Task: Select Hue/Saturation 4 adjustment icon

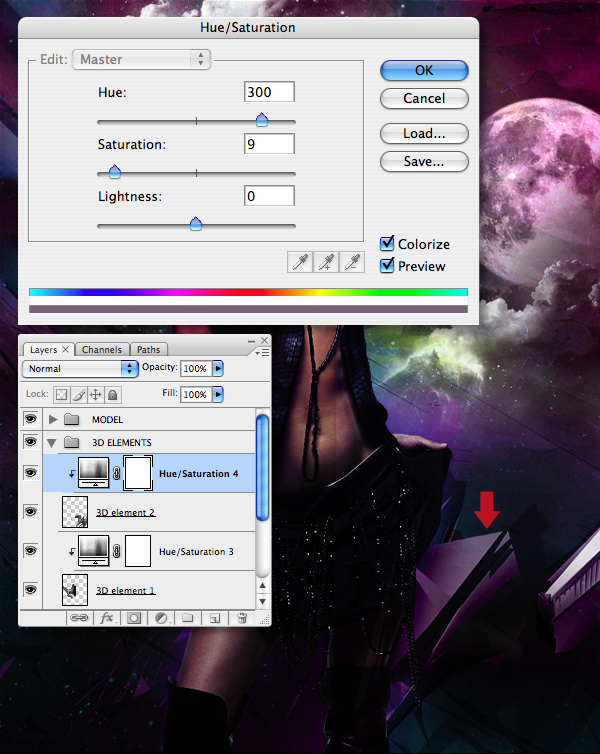Action: (94, 473)
